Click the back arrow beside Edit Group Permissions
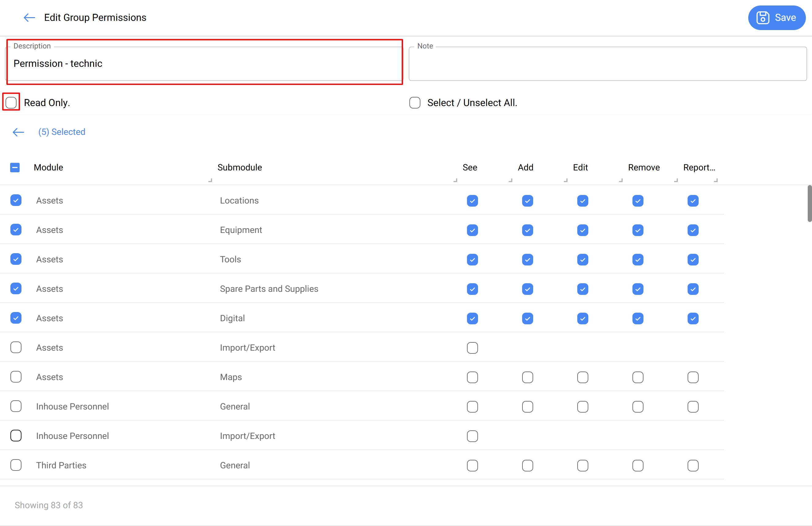Screen dimensions: 812x526 click(29, 18)
